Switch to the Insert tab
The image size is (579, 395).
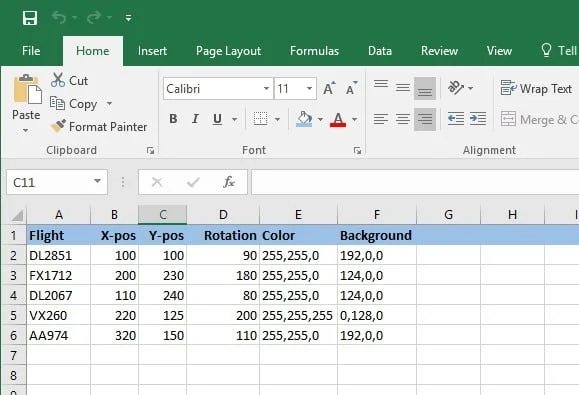(152, 51)
